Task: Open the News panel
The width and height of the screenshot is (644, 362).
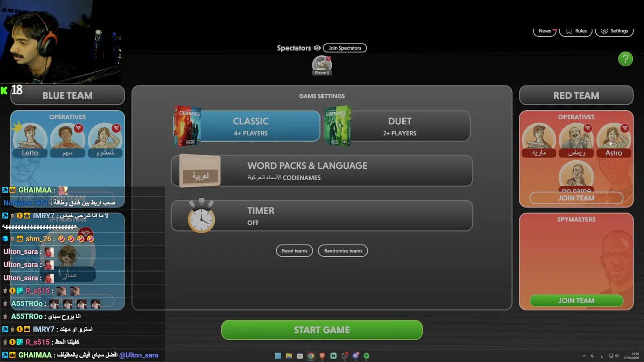Action: [545, 31]
